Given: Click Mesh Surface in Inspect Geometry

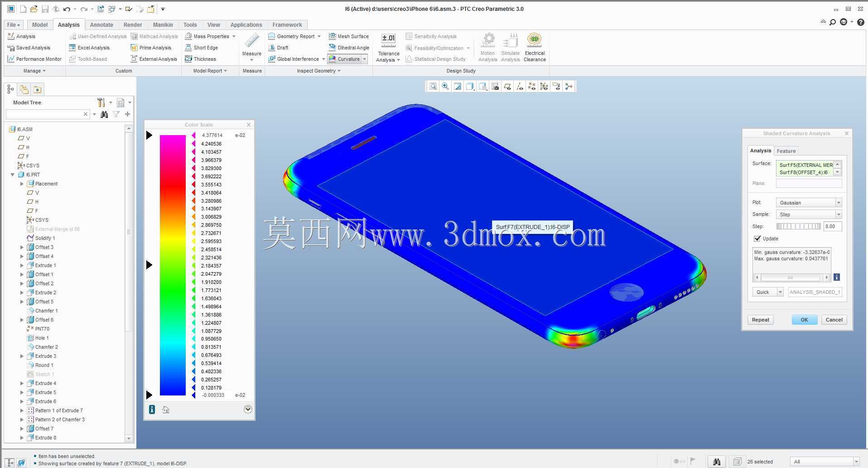Looking at the screenshot, I should [348, 36].
